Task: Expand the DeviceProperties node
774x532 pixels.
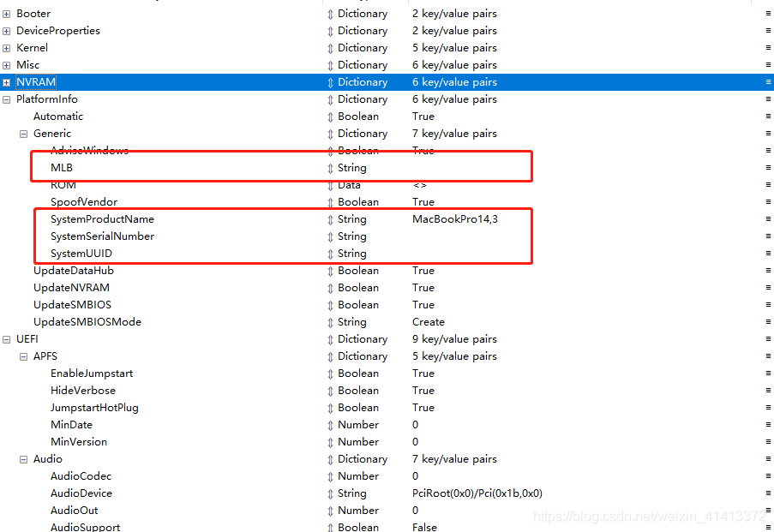Action: [6, 31]
